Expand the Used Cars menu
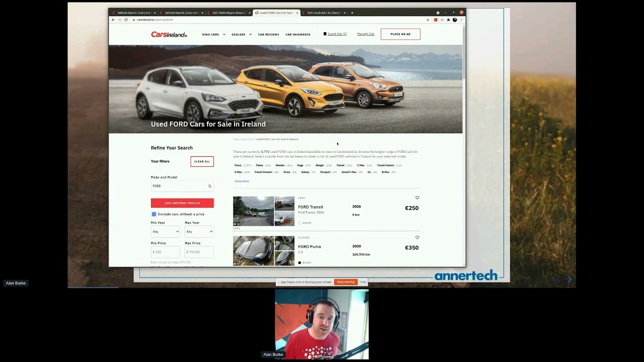 [213, 34]
